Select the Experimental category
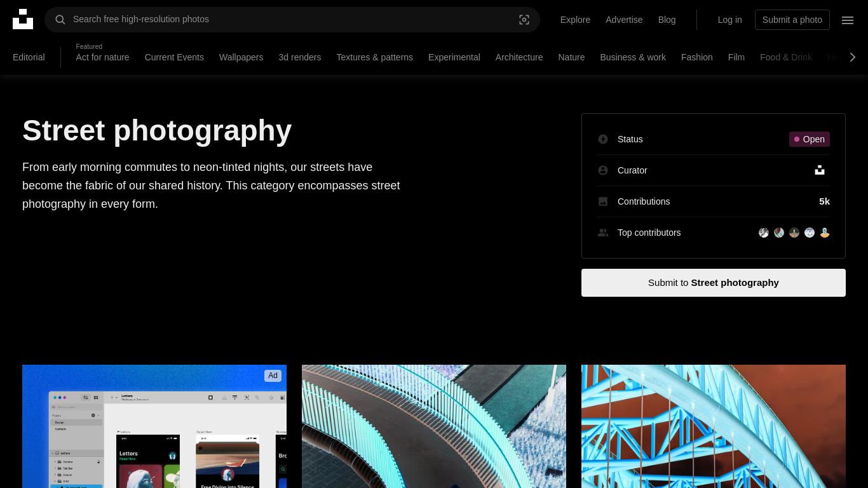This screenshot has width=868, height=488. (454, 57)
